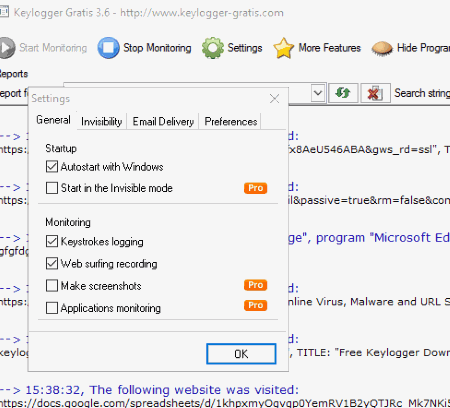Click the Hide Program eye icon
This screenshot has height=408, width=450.
pyautogui.click(x=382, y=48)
